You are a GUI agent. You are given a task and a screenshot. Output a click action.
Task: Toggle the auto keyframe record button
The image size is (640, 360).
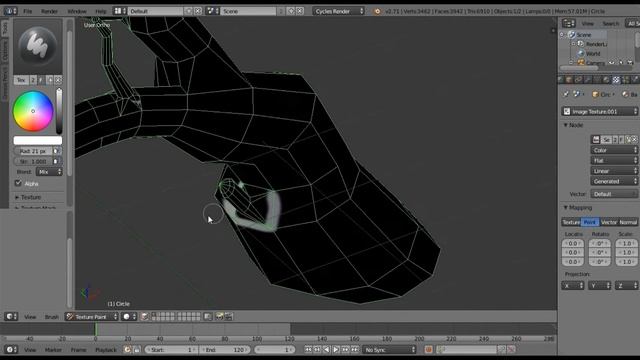pyautogui.click(x=428, y=350)
